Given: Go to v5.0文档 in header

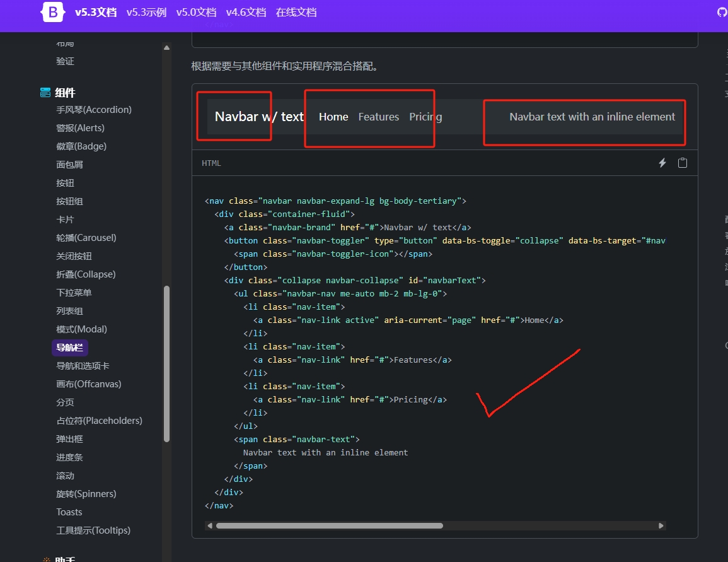Looking at the screenshot, I should pyautogui.click(x=196, y=12).
